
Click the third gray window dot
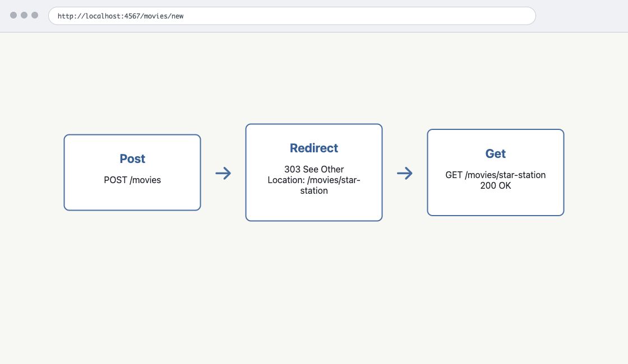(35, 15)
